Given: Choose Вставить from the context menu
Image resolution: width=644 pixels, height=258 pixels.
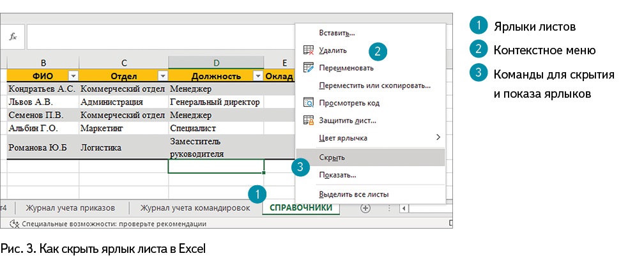Looking at the screenshot, I should [x=337, y=33].
